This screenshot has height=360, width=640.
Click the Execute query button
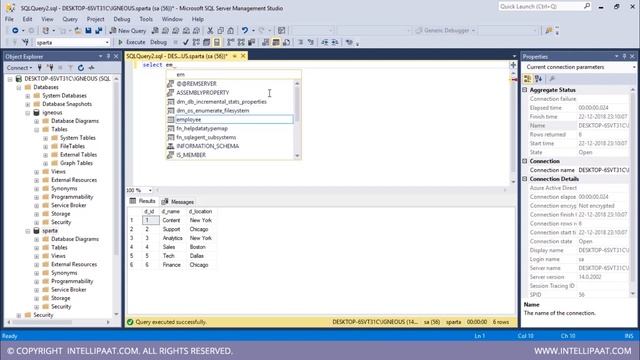tap(131, 42)
